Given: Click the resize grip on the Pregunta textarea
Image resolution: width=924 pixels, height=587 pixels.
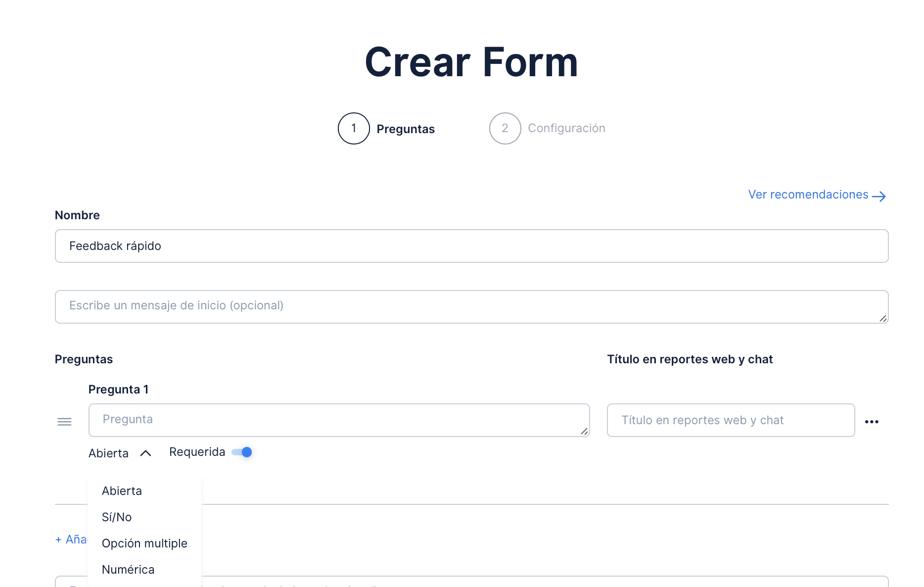Looking at the screenshot, I should [584, 432].
